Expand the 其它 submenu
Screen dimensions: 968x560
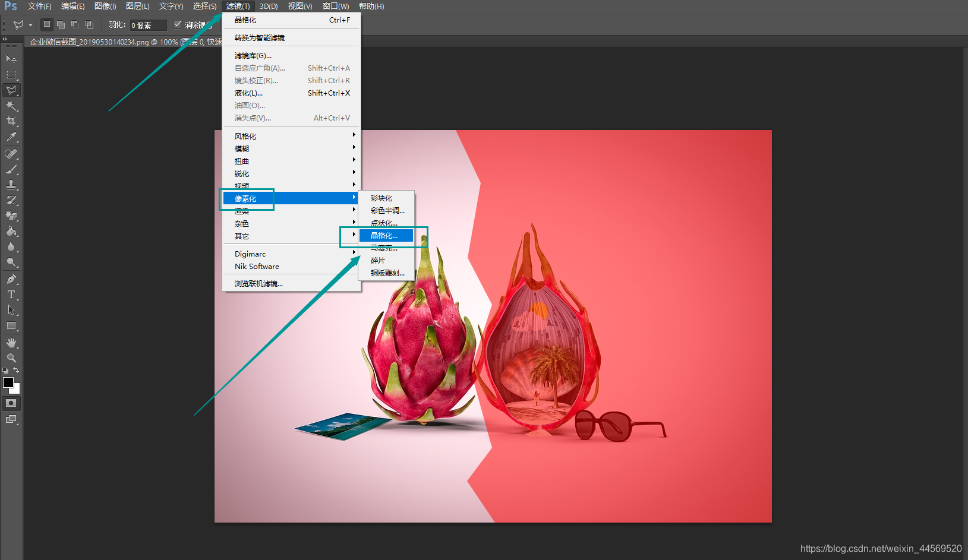tap(291, 236)
